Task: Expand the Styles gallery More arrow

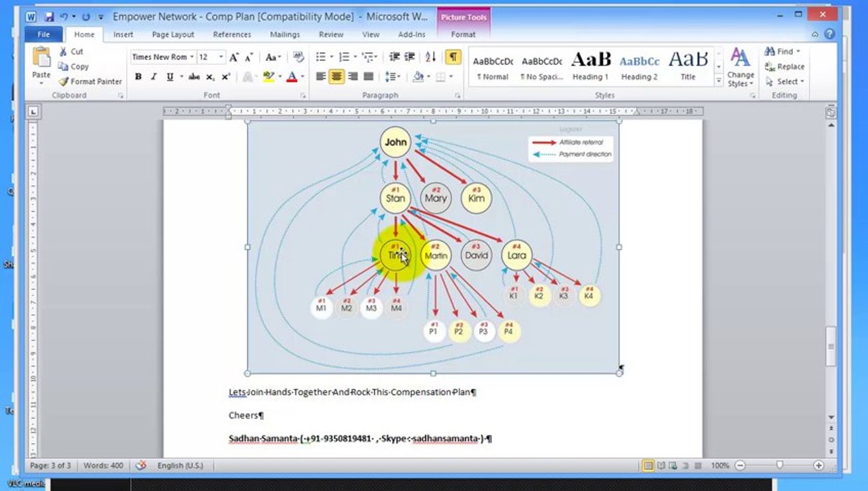Action: tap(719, 81)
